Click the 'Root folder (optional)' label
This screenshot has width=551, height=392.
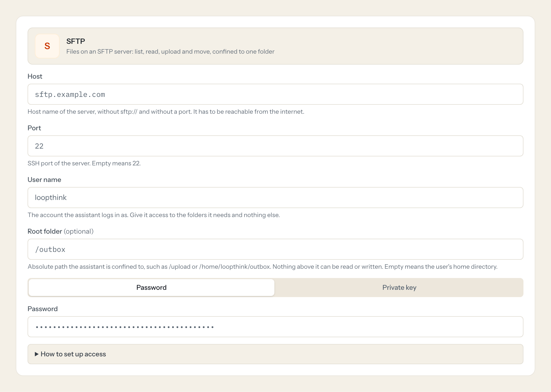pos(60,231)
